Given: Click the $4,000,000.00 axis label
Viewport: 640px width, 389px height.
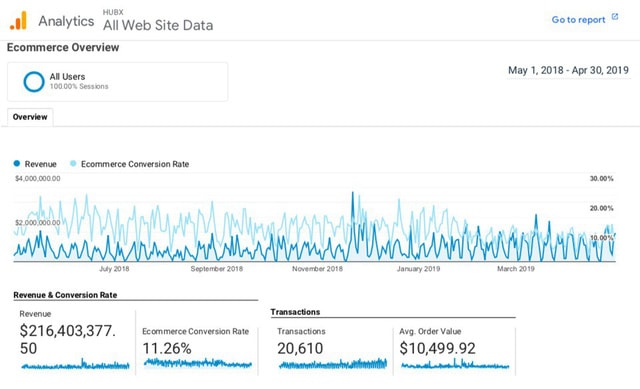Looking at the screenshot, I should point(38,178).
